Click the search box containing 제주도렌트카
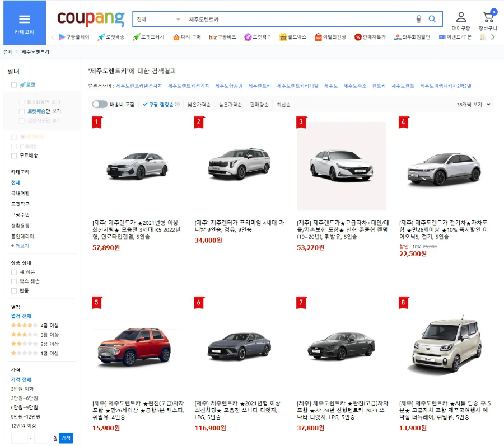504x446 pixels. 299,19
